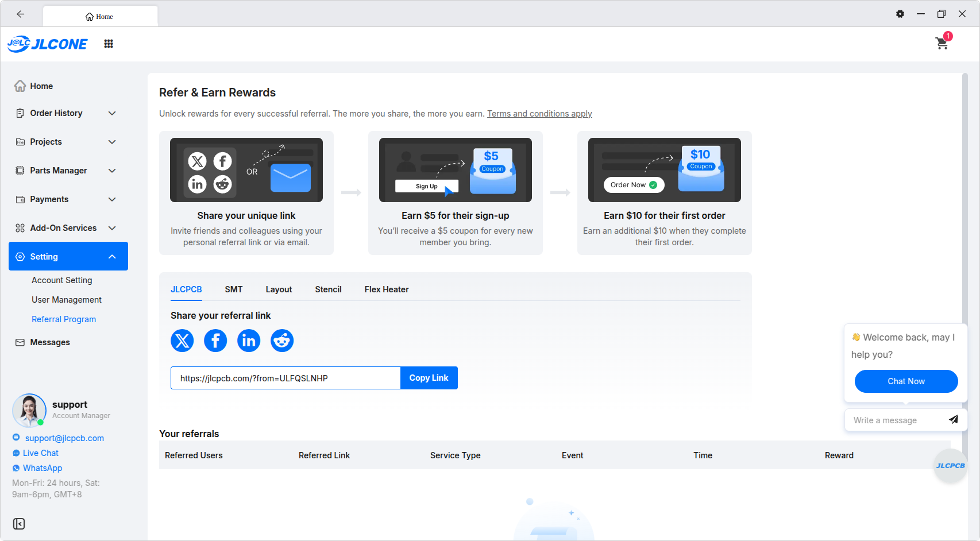This screenshot has width=980, height=541.
Task: Send the chat message with paper plane icon
Action: coord(954,419)
